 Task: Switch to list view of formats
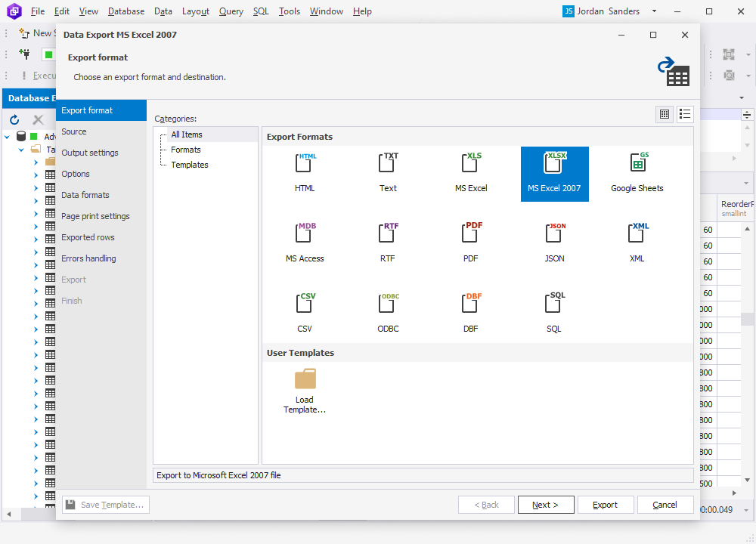pos(685,114)
